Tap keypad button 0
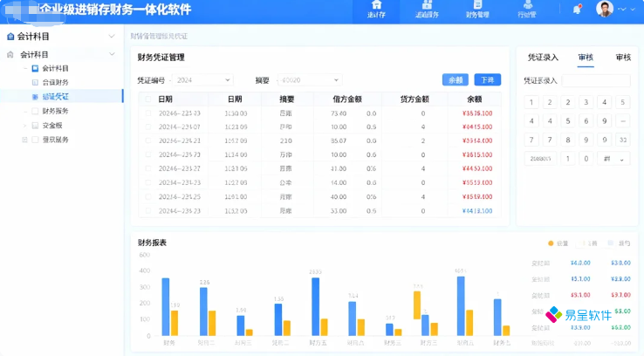The image size is (644, 356). (586, 159)
